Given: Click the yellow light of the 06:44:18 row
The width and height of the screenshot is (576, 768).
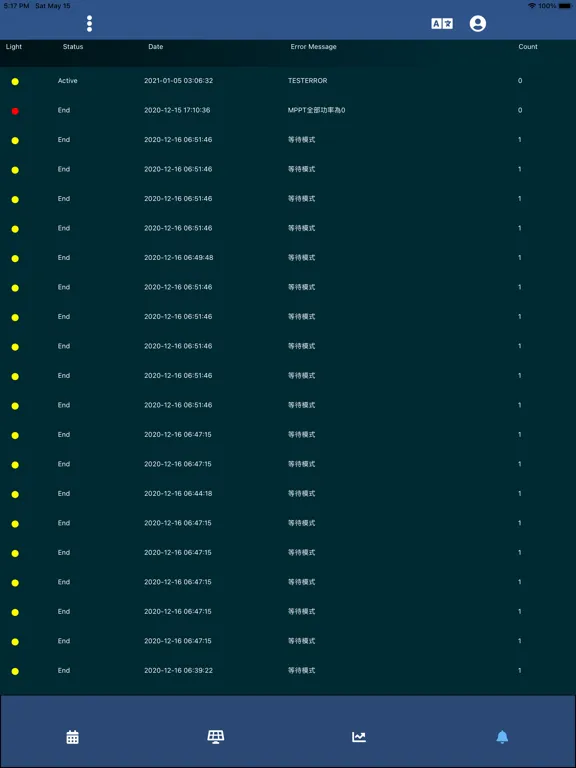Looking at the screenshot, I should (15, 495).
